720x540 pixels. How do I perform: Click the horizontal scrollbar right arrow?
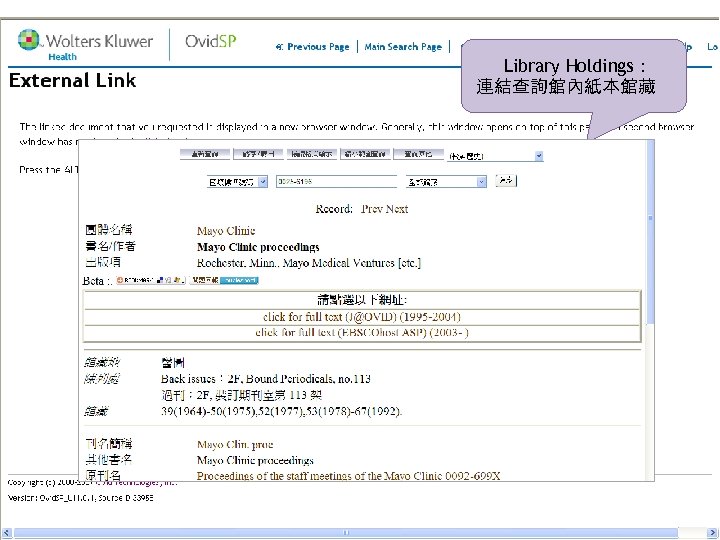click(713, 533)
